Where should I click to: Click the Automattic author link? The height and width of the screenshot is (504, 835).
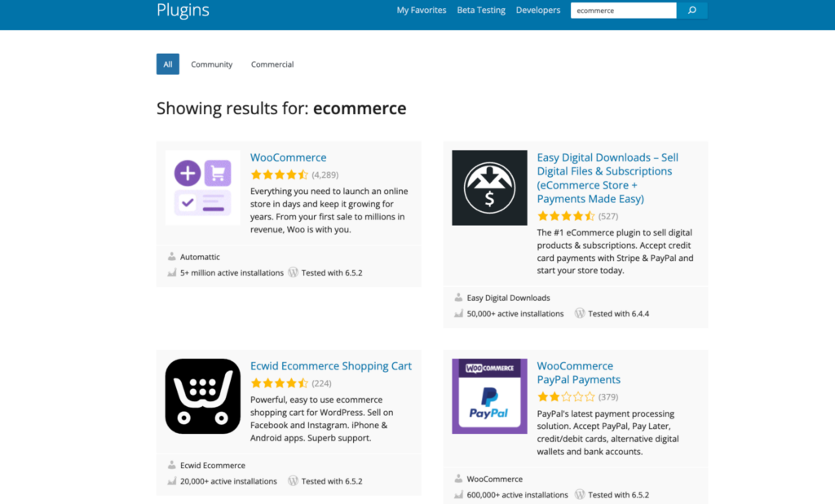[x=200, y=257]
